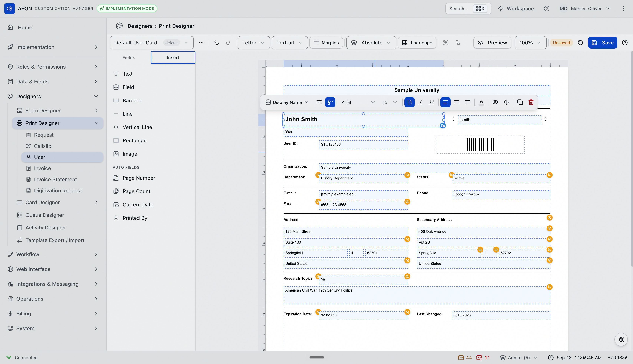Open the text color picker A
633x364 pixels.
(x=481, y=102)
